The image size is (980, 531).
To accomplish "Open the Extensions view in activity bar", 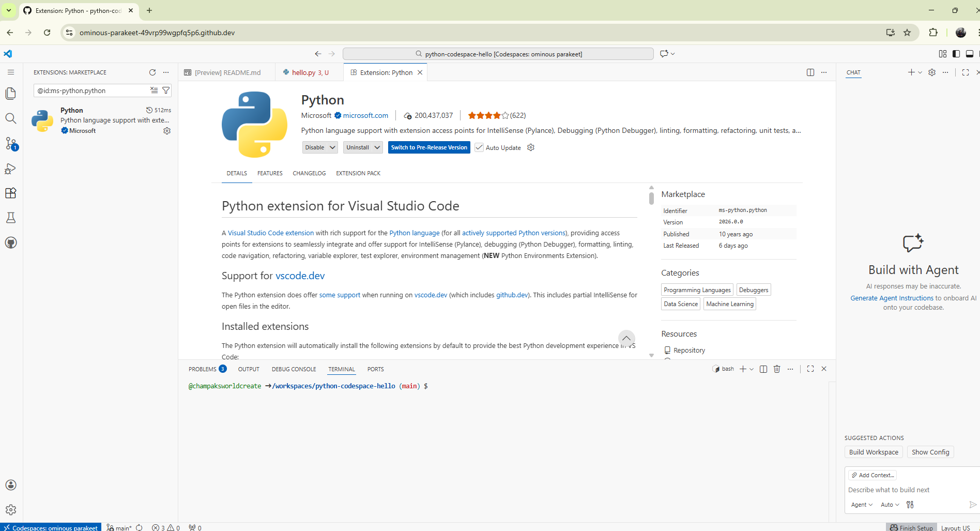I will (11, 193).
